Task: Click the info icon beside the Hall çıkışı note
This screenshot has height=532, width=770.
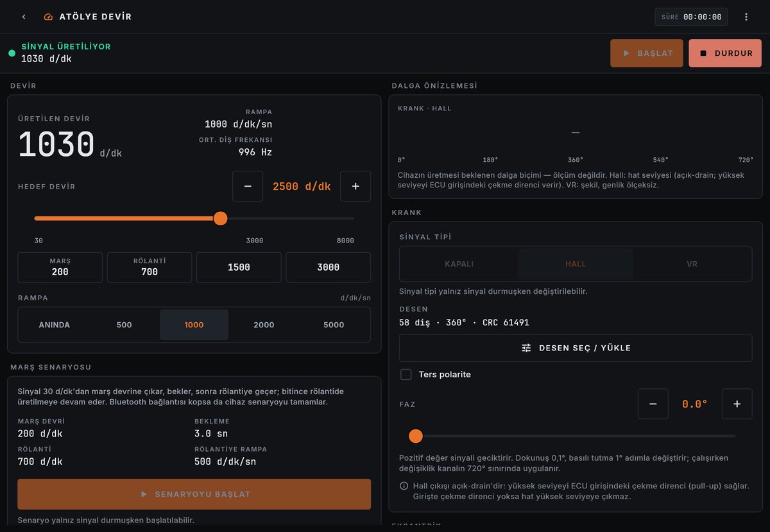Action: (x=404, y=486)
